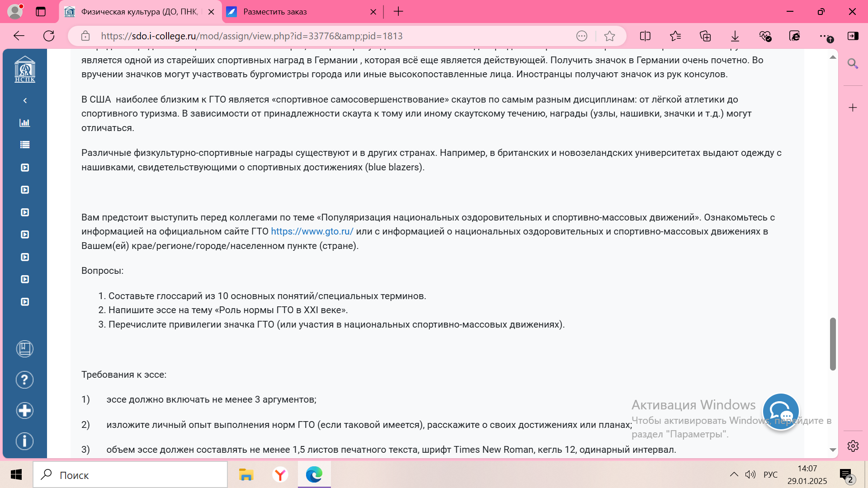
Task: Open the grades chart icon in sidebar
Action: pos(25,123)
